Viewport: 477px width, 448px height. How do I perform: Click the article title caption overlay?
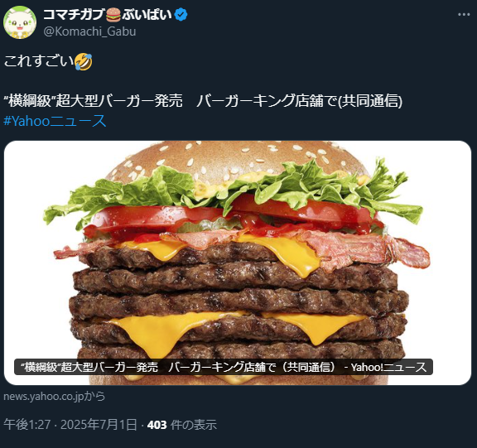pos(224,367)
